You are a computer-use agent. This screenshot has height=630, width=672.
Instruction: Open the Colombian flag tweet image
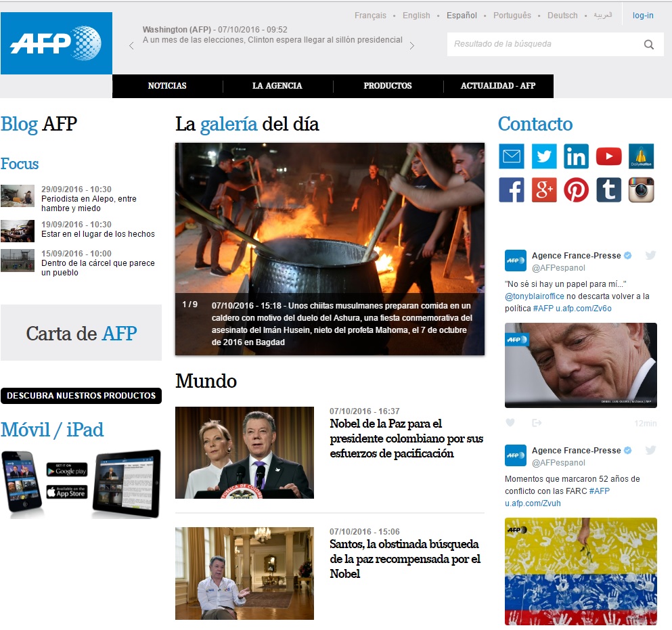(581, 571)
